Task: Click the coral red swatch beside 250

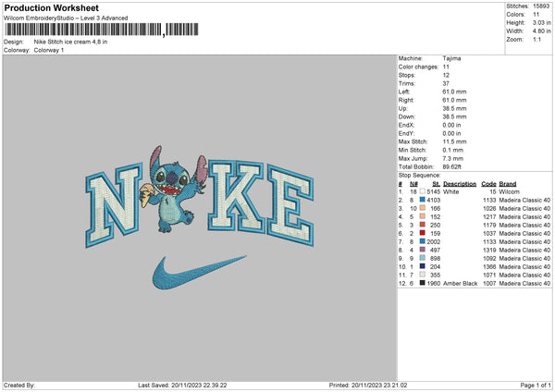Action: tap(423, 225)
